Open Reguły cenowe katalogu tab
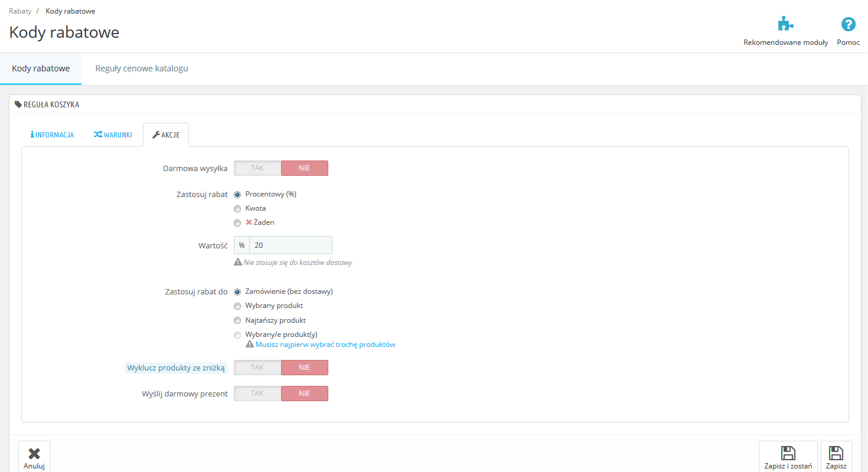This screenshot has width=868, height=472. point(142,68)
